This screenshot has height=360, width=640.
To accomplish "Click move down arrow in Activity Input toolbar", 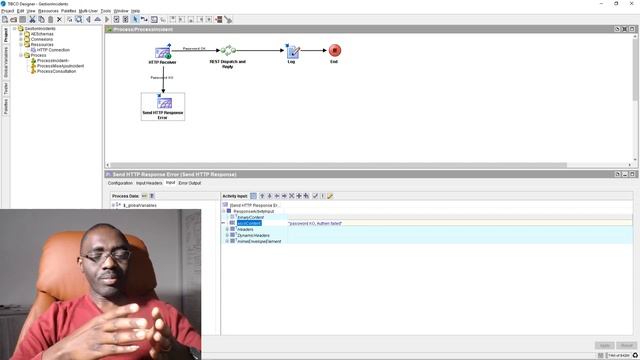I will [x=269, y=196].
